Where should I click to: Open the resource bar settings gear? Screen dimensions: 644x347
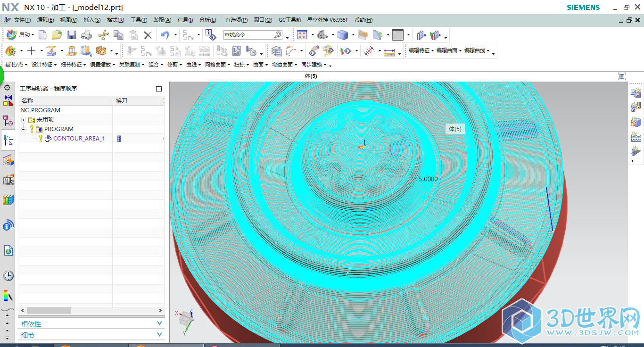click(7, 88)
